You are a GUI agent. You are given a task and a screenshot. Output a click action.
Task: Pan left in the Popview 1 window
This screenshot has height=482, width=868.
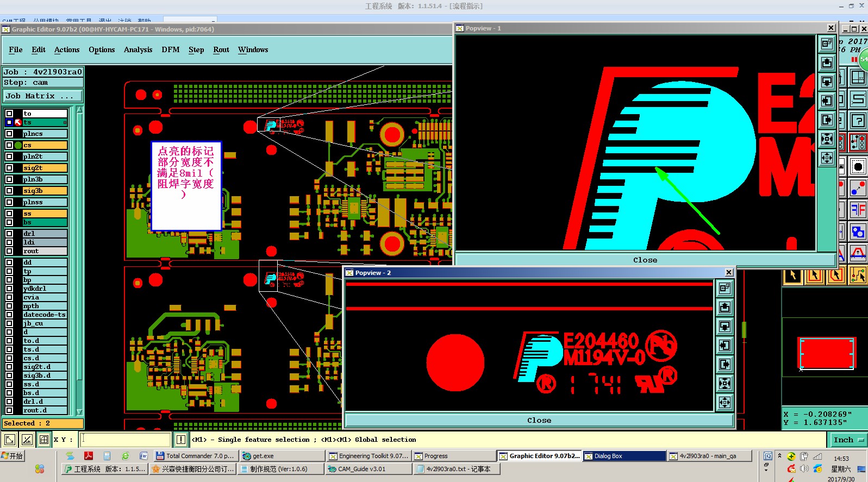point(827,101)
